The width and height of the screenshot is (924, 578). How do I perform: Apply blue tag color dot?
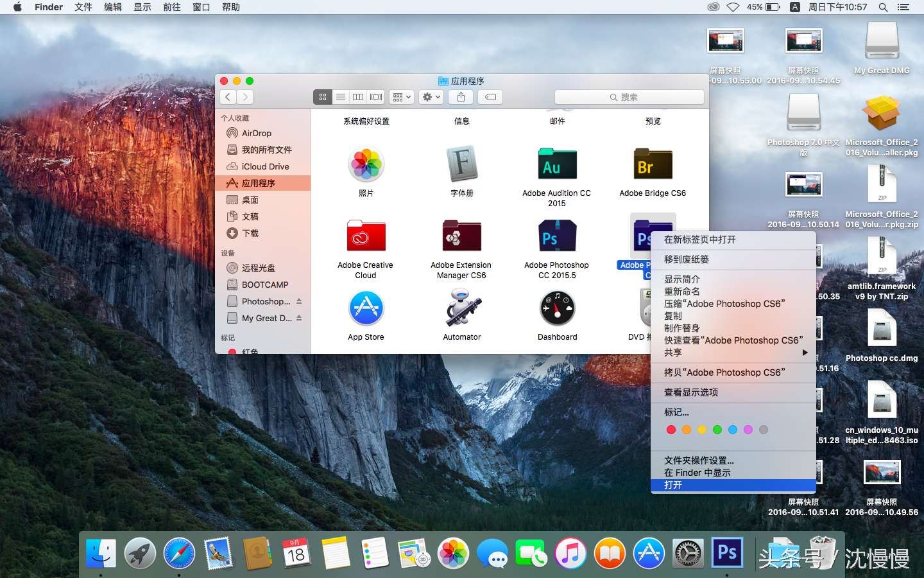tap(733, 430)
